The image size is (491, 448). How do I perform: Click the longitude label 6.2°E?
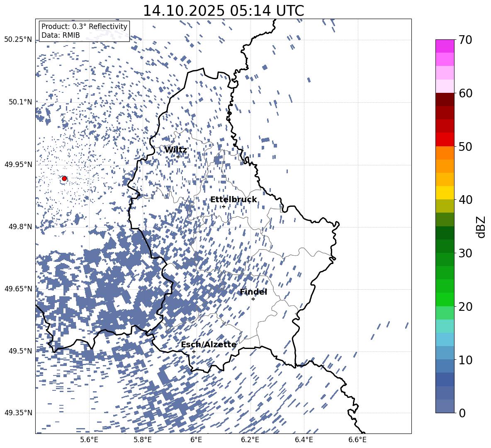[250, 440]
